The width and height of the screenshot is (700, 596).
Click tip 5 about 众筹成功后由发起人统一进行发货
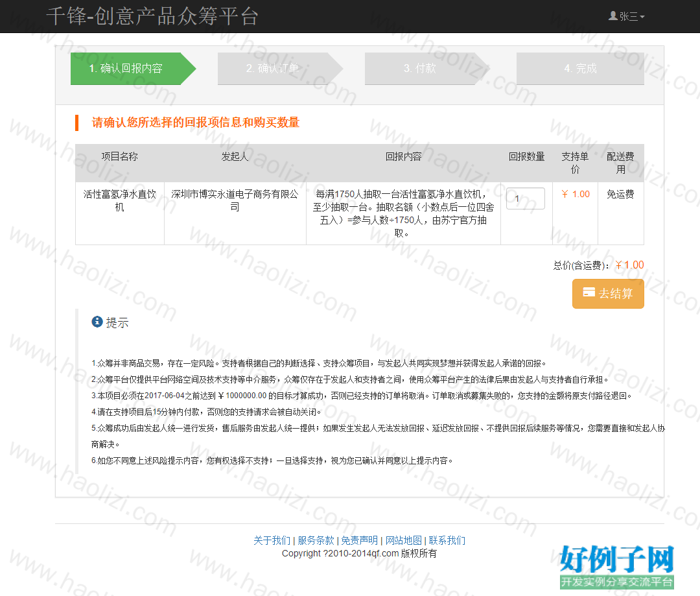tap(378, 436)
